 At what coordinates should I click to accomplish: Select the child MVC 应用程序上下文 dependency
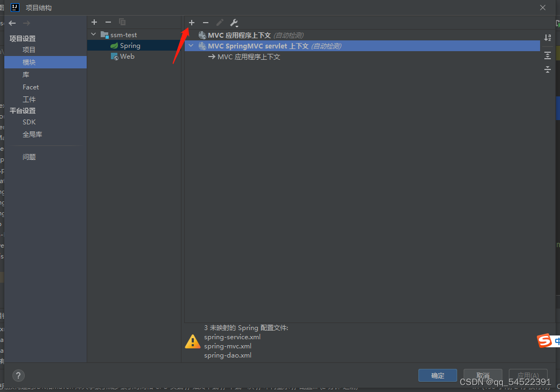point(249,57)
